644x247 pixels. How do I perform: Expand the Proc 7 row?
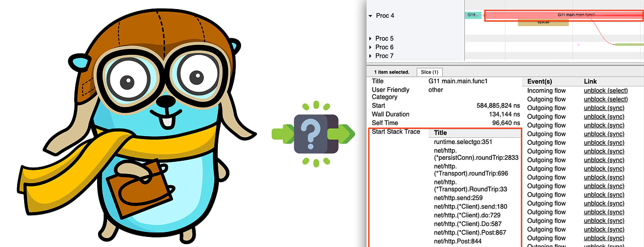pyautogui.click(x=370, y=56)
